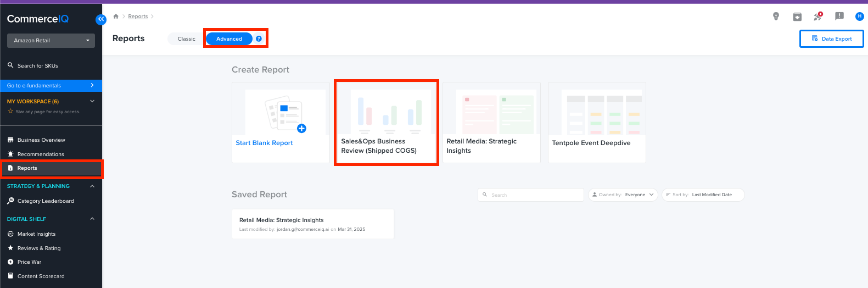The width and height of the screenshot is (868, 288).
Task: Click the Recommendations lightbulb icon
Action: coord(10,154)
